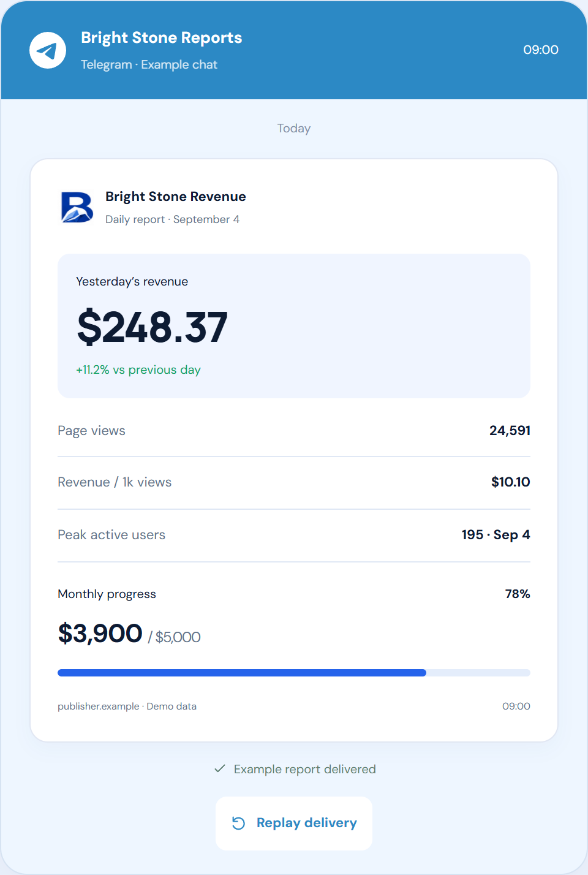
Task: Click the Yesterday's revenue label
Action: 132,282
